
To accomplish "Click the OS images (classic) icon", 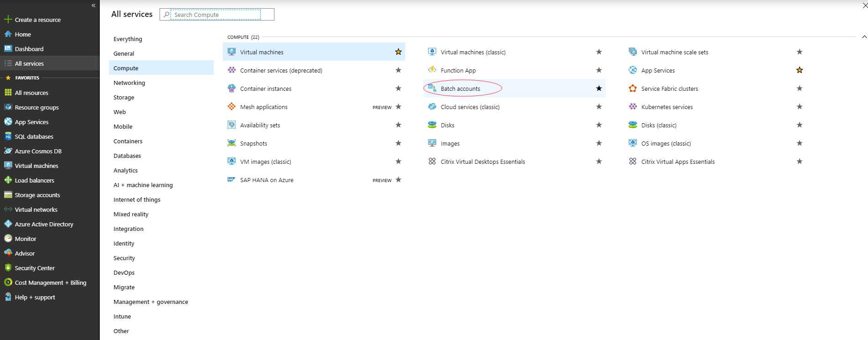I will coord(633,143).
